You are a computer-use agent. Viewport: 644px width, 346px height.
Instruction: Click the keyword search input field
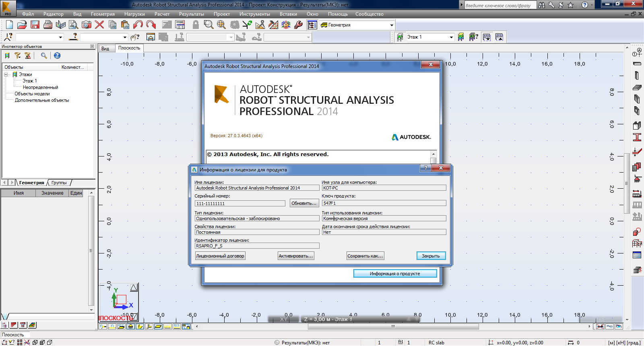[x=500, y=5]
